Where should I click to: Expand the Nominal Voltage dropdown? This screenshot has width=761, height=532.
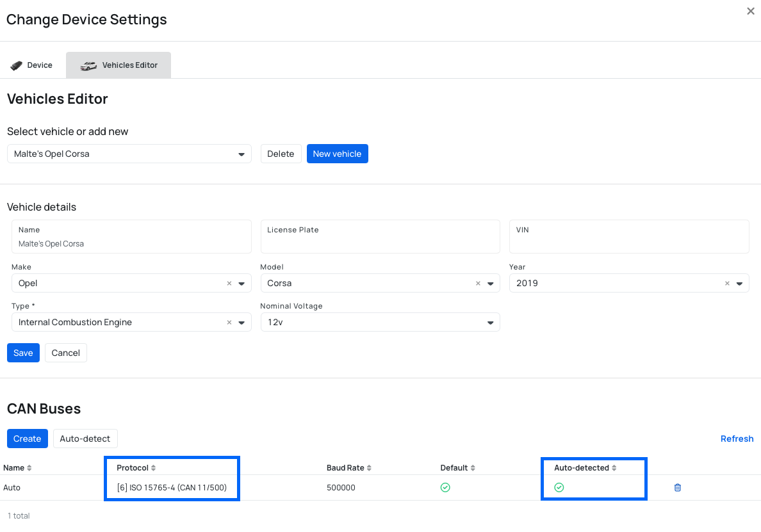(x=491, y=323)
